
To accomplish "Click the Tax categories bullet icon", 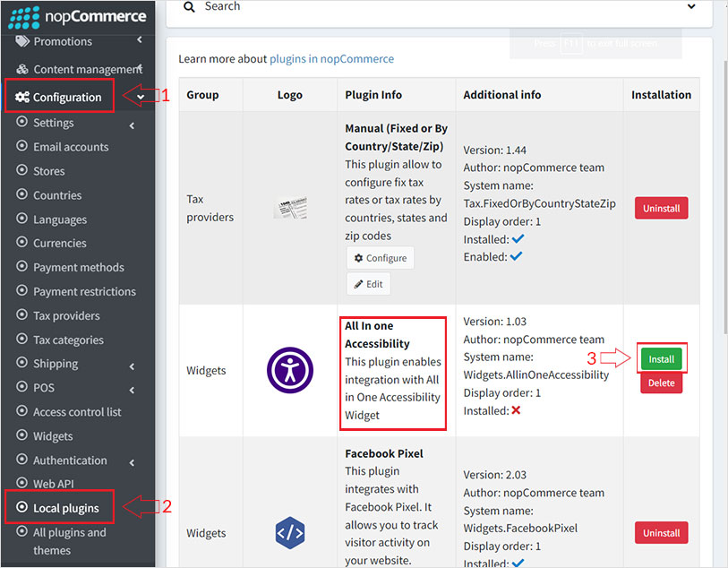I will tap(21, 339).
